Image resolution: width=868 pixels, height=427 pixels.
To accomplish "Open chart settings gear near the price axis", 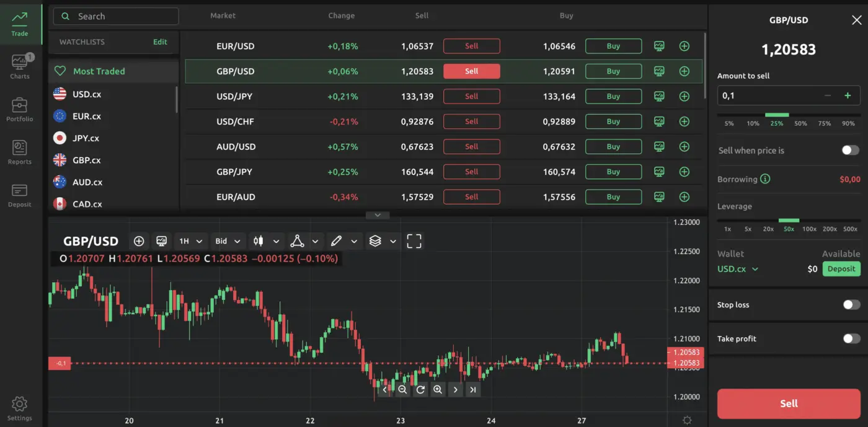I will point(687,420).
